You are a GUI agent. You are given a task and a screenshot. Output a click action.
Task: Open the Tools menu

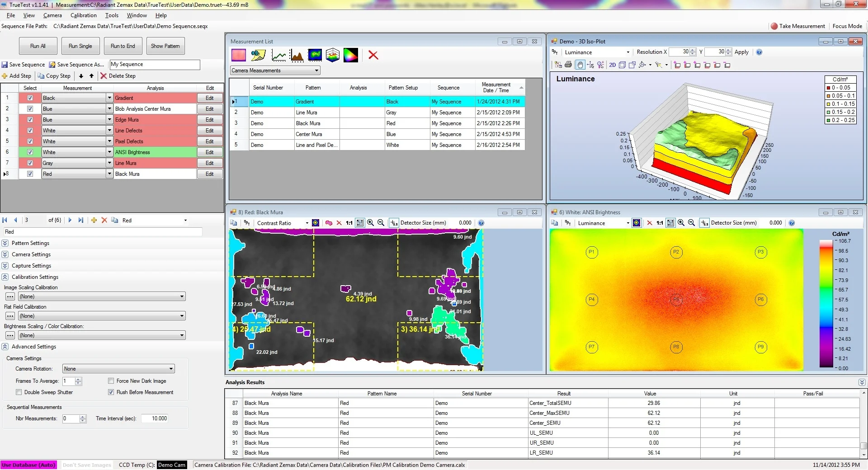(x=112, y=15)
